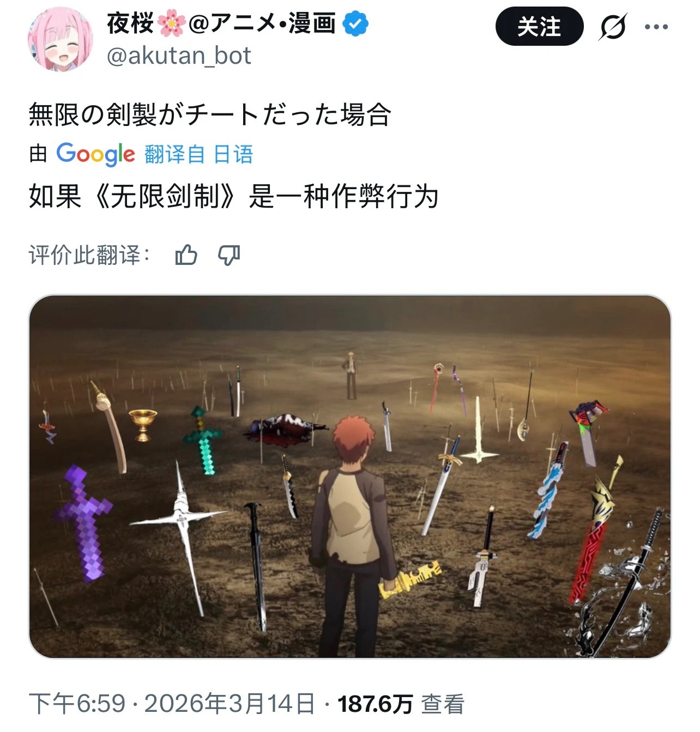This screenshot has width=700, height=732.
Task: Rate the translation with thumbs down
Action: 229,255
